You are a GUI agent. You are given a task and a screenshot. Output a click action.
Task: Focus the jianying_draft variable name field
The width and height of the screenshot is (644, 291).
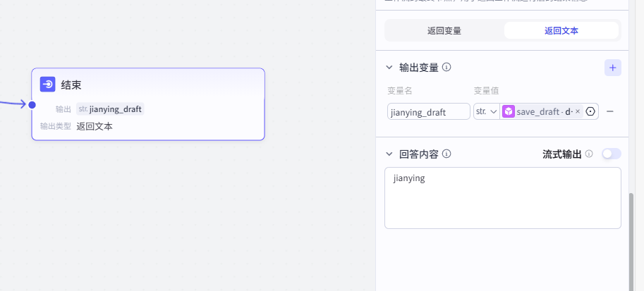429,111
